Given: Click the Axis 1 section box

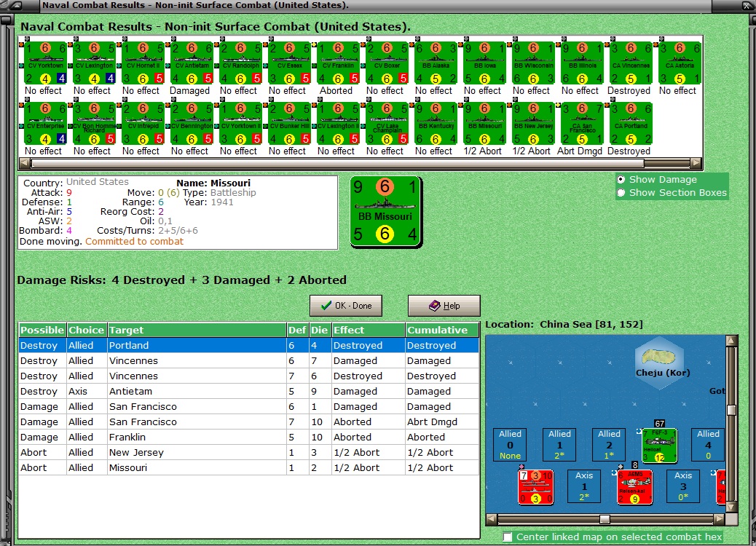Looking at the screenshot, I should [x=584, y=487].
